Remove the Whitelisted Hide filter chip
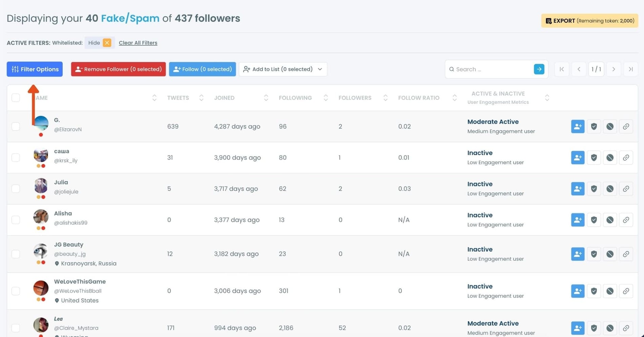The image size is (644, 337). 107,43
